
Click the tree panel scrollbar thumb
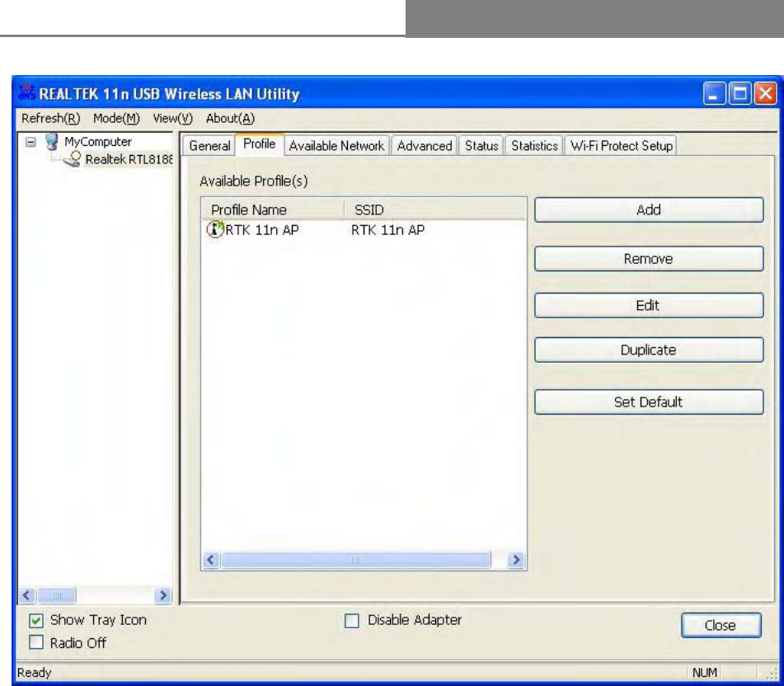[x=57, y=595]
